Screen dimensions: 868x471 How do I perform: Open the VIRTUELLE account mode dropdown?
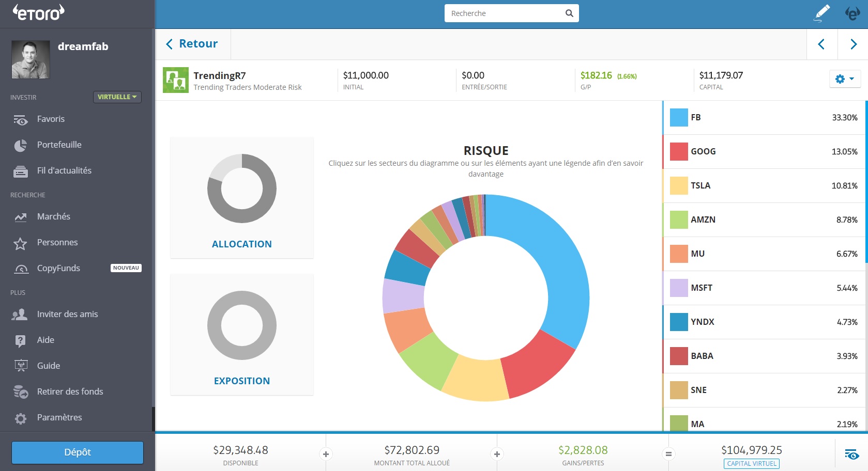point(117,97)
